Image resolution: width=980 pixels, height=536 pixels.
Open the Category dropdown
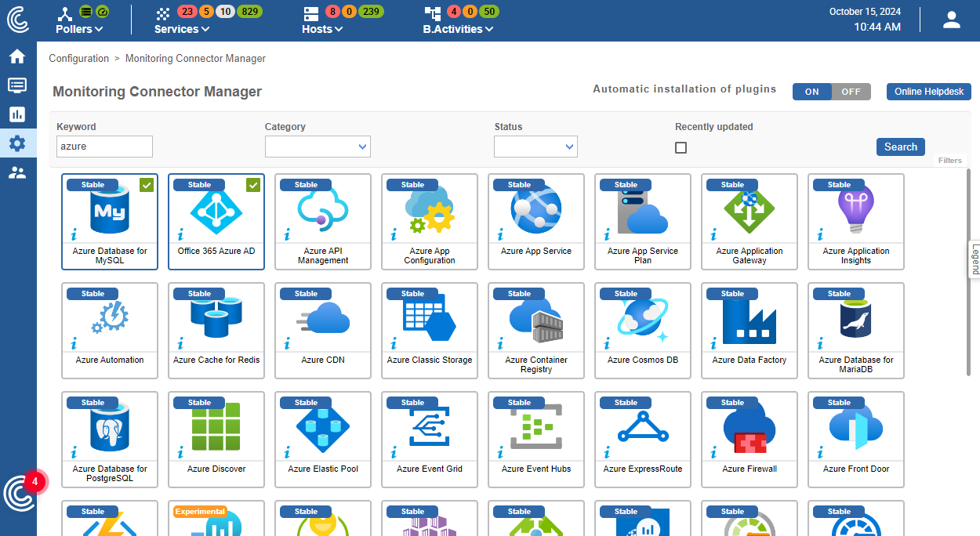(x=318, y=147)
